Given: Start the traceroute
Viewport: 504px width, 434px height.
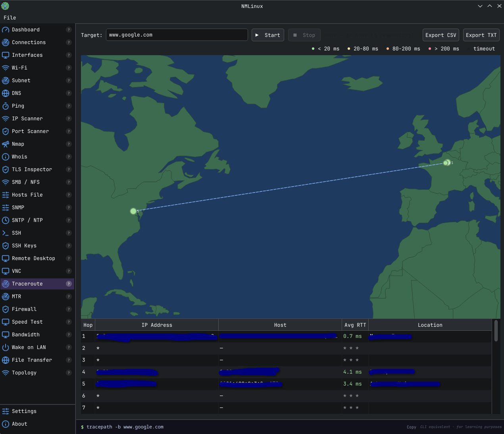Looking at the screenshot, I should [268, 35].
